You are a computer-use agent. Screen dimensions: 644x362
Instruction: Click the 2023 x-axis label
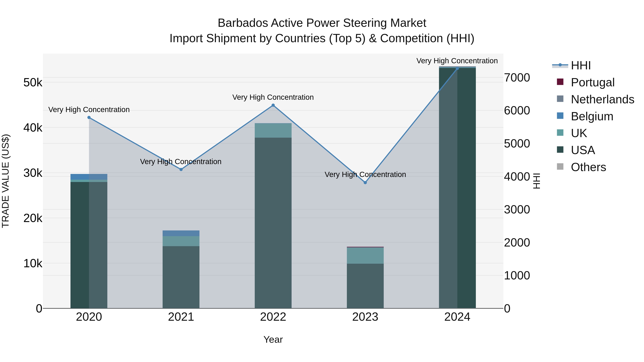(x=365, y=317)
